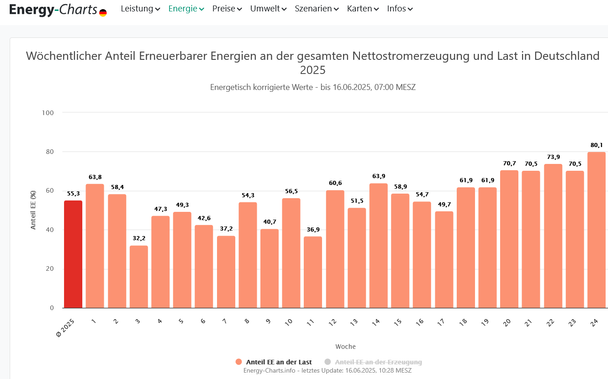
Task: Click the 'Woche' x-axis title
Action: [345, 346]
